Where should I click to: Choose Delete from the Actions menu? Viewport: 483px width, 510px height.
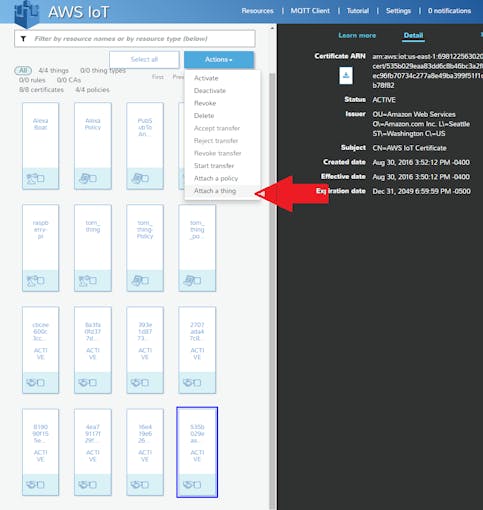pos(204,116)
